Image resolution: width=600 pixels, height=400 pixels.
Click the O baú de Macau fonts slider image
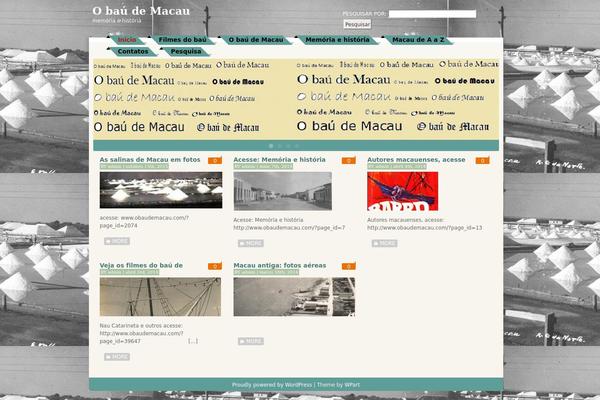click(296, 100)
